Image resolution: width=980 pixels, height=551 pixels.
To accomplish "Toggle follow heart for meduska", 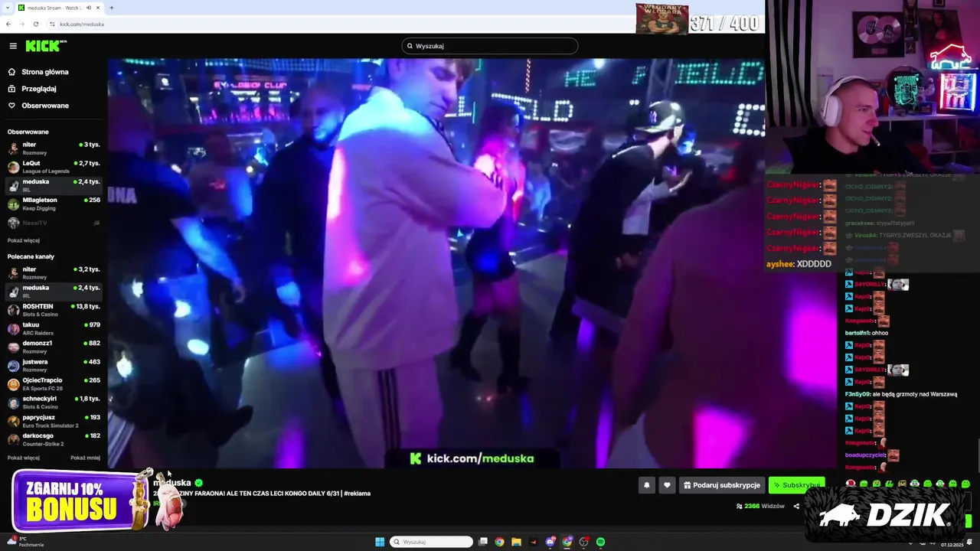I will (x=667, y=485).
